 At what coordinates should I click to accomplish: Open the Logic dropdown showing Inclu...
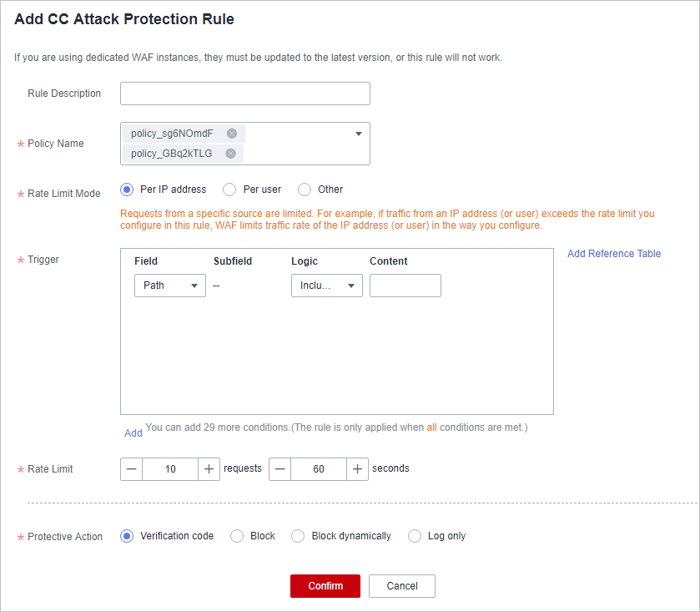click(327, 286)
